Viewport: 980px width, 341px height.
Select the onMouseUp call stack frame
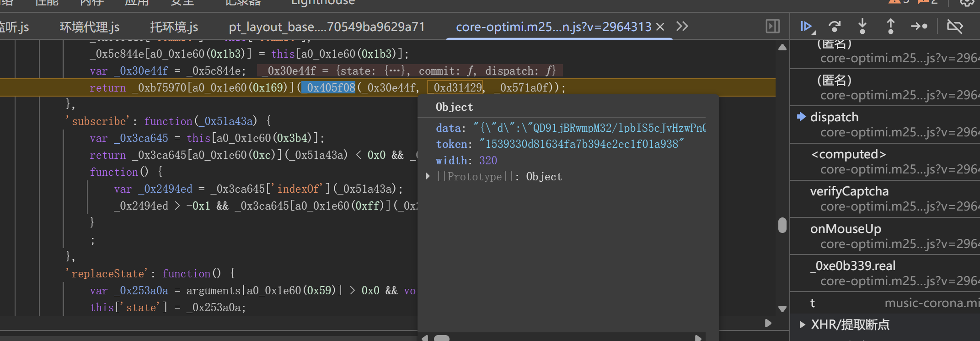[x=846, y=229]
